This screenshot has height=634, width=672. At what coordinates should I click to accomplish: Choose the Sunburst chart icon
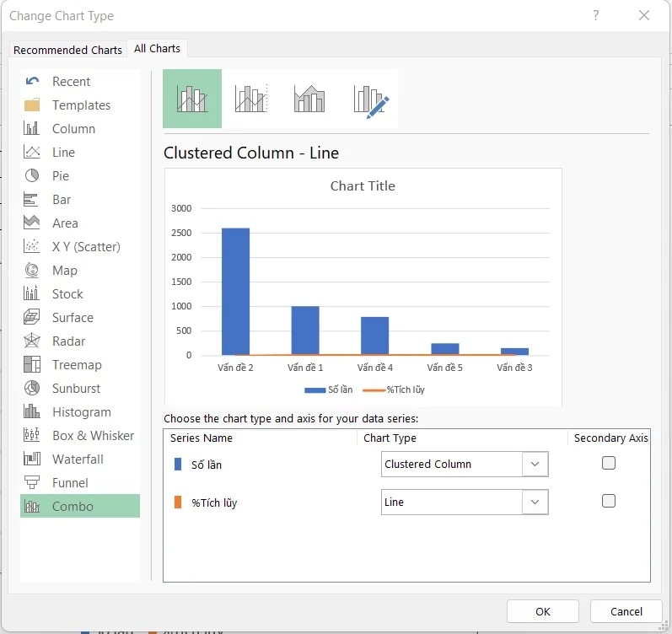click(32, 389)
